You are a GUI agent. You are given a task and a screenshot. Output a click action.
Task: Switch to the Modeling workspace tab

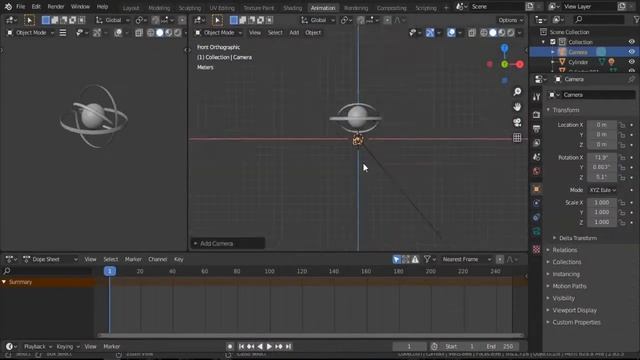159,8
